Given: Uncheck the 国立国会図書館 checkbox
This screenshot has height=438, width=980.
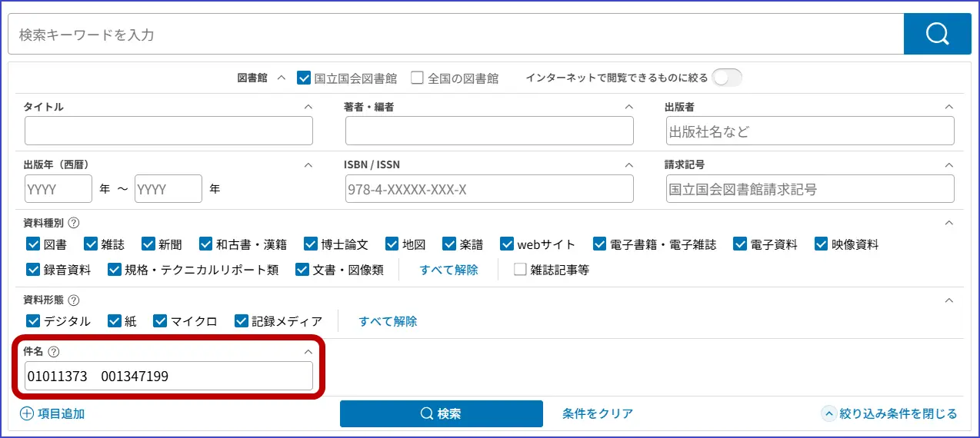Looking at the screenshot, I should coord(304,78).
